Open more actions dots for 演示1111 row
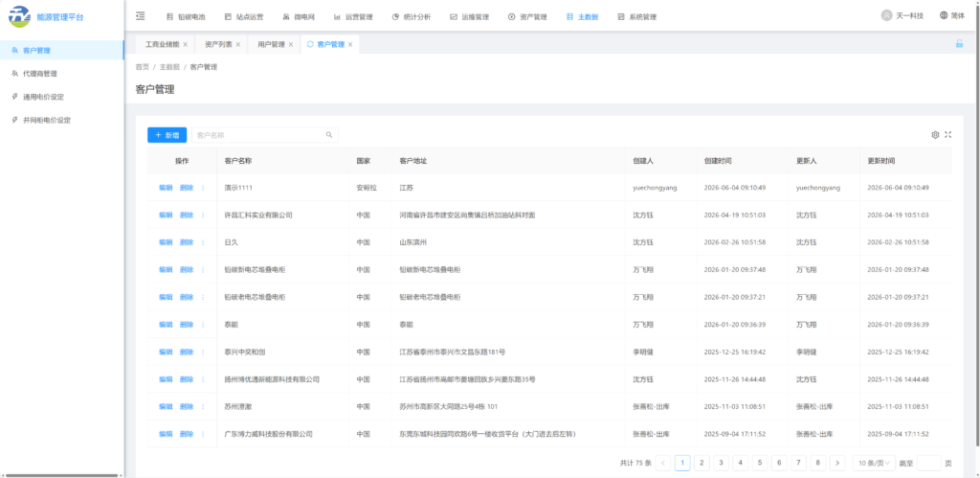980x478 pixels. 203,188
